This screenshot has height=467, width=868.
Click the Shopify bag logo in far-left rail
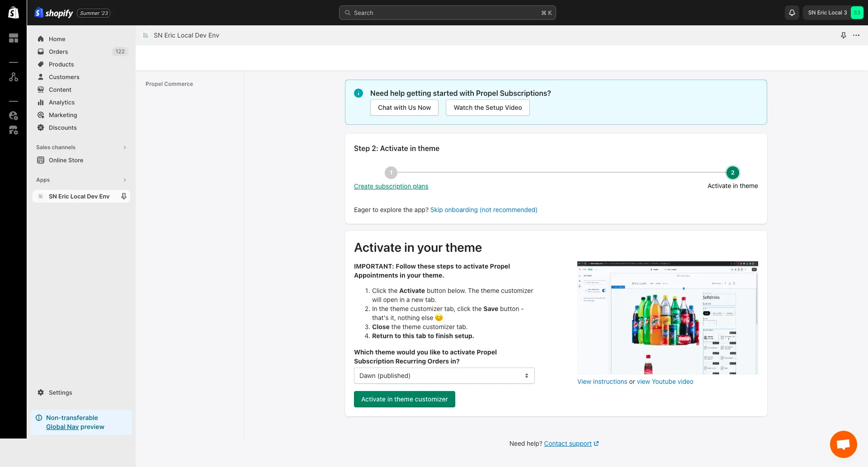coord(14,13)
